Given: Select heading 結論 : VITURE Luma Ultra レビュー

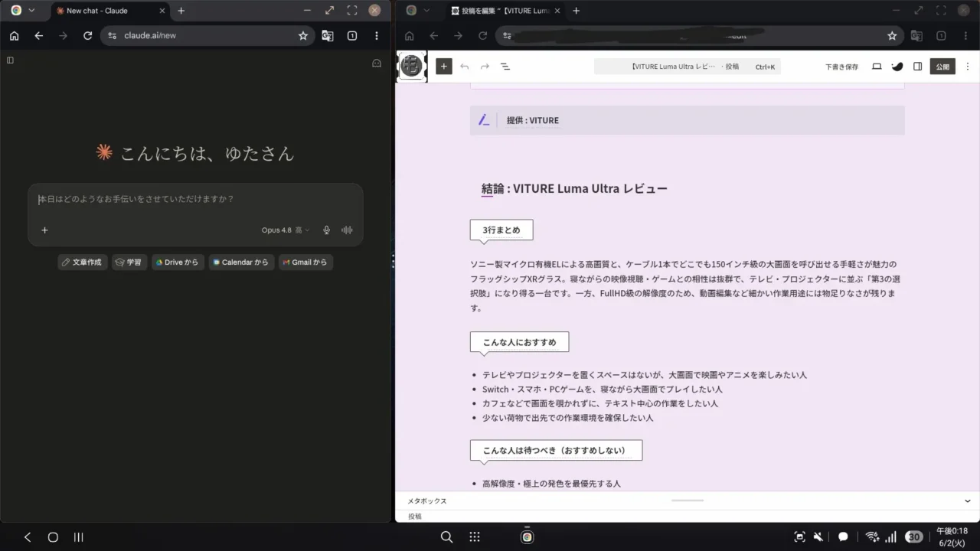Looking at the screenshot, I should [574, 188].
